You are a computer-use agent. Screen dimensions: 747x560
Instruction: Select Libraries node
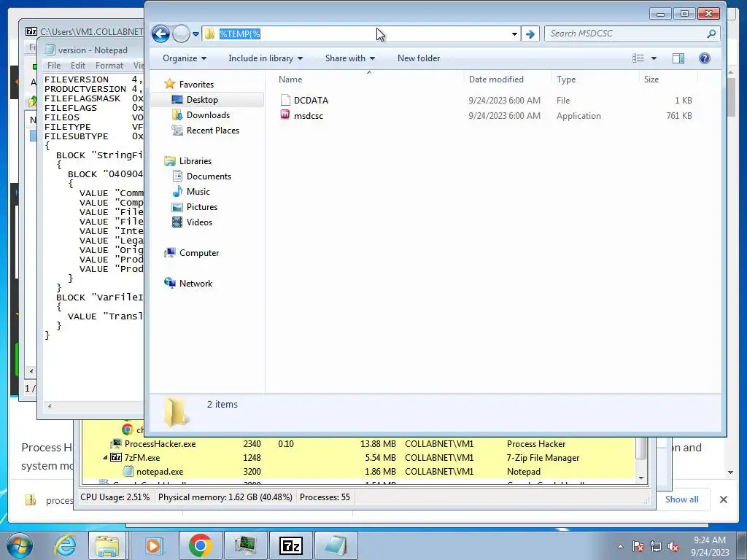point(196,161)
